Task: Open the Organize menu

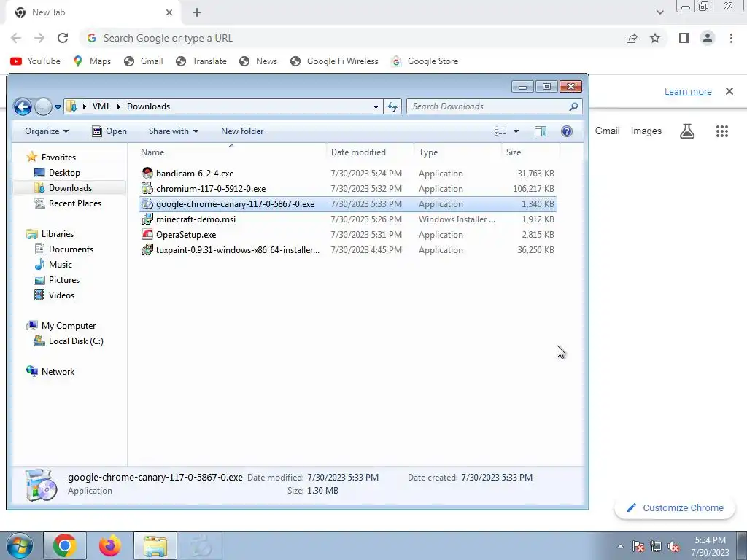Action: [47, 131]
